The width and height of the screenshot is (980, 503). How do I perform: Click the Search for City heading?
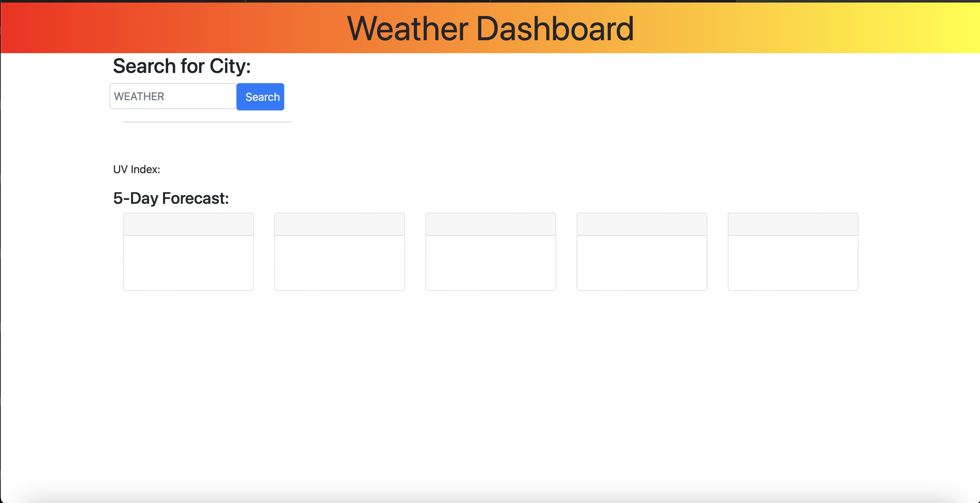182,65
